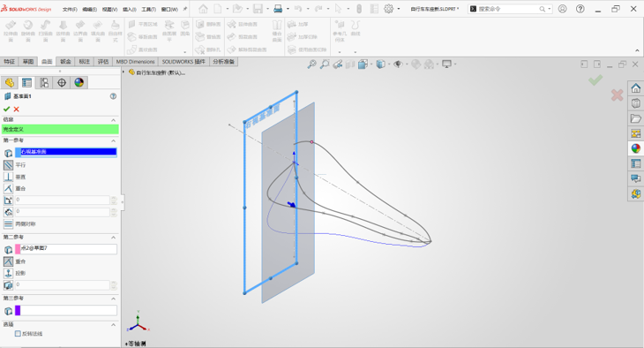Open the Print dropdown arrow

click(x=288, y=9)
